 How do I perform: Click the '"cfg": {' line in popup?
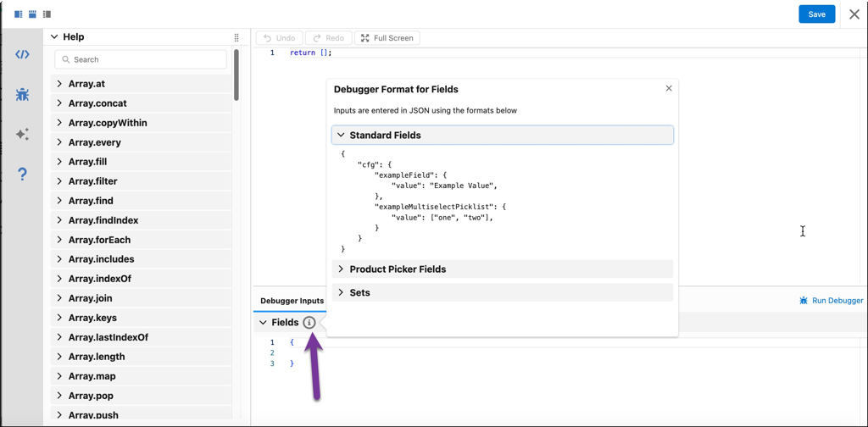click(x=376, y=164)
